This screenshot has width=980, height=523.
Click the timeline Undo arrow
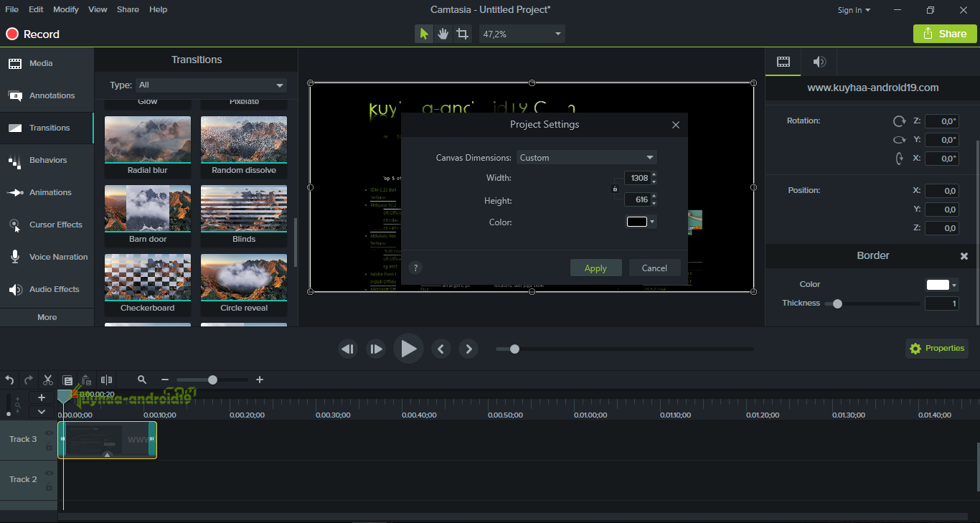coord(9,380)
